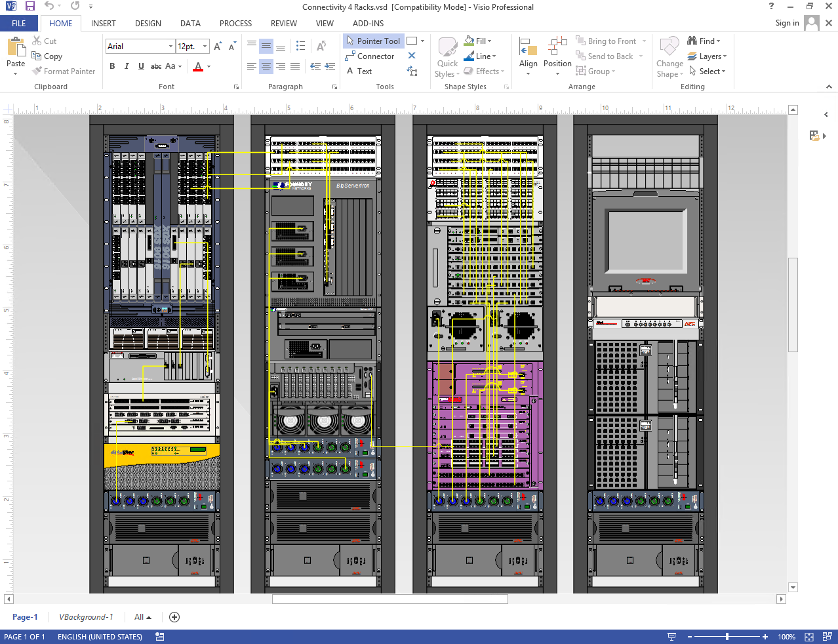Screen dimensions: 838x644
Task: Activate the Pointer Tool
Action: pyautogui.click(x=373, y=41)
